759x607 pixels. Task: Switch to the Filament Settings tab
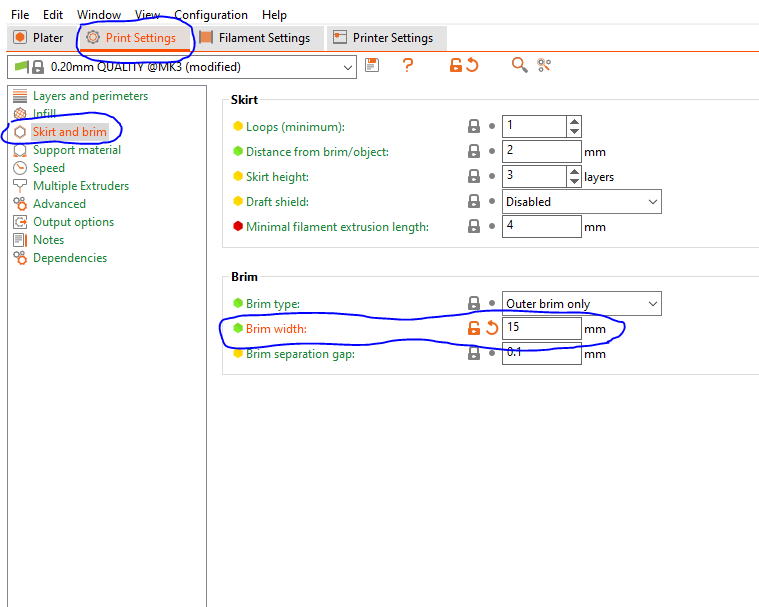point(254,38)
